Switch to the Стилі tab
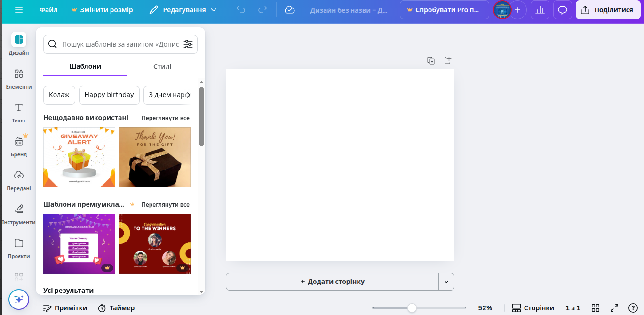644x315 pixels. click(x=162, y=66)
